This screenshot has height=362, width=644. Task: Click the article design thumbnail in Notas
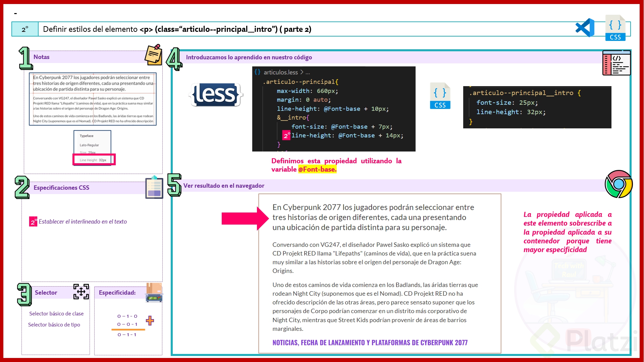93,99
